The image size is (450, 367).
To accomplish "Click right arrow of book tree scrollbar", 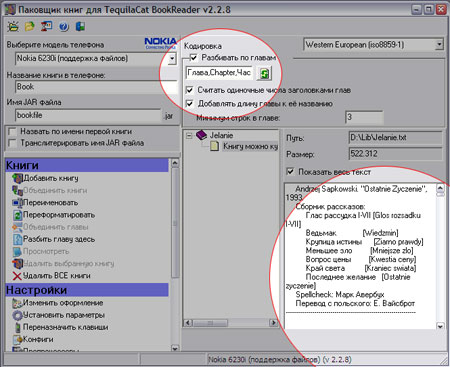I will [274, 323].
